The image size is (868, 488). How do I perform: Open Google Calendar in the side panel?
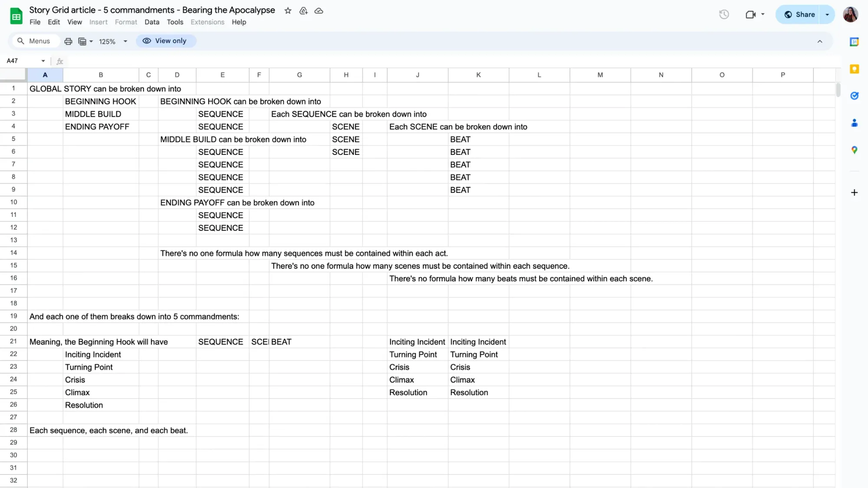tap(854, 42)
